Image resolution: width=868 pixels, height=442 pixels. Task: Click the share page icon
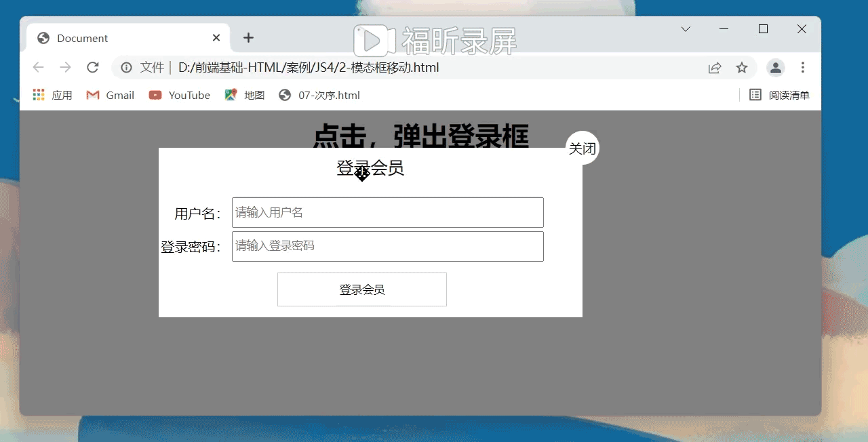[x=715, y=68]
